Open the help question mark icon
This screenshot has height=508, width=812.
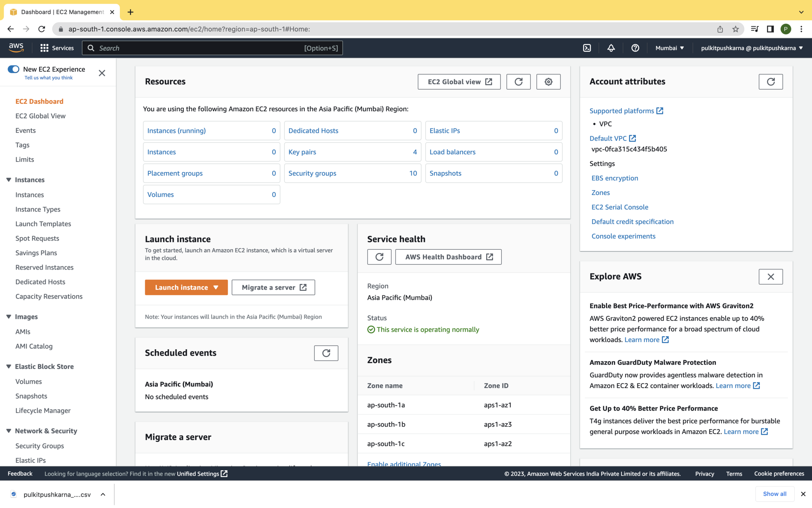635,48
